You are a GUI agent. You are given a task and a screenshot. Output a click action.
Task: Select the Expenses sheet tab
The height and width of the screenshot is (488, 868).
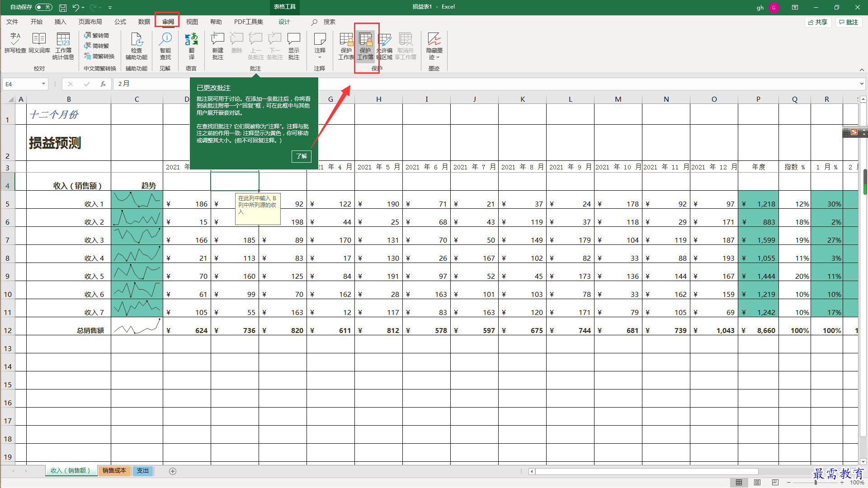pos(143,471)
